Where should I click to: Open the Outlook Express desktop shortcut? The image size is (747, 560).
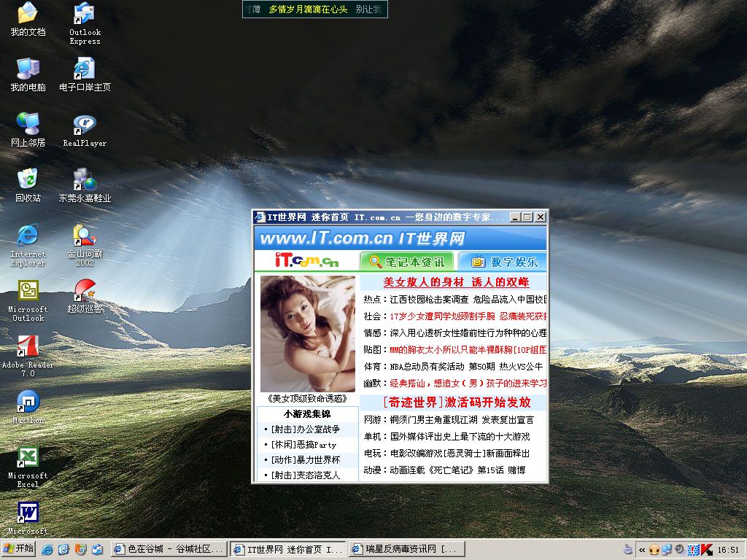pos(85,24)
